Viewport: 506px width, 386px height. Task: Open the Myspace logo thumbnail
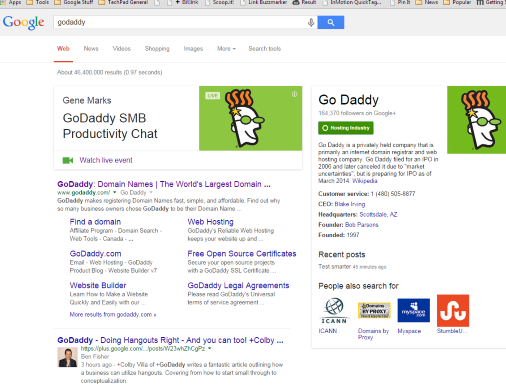click(x=413, y=310)
